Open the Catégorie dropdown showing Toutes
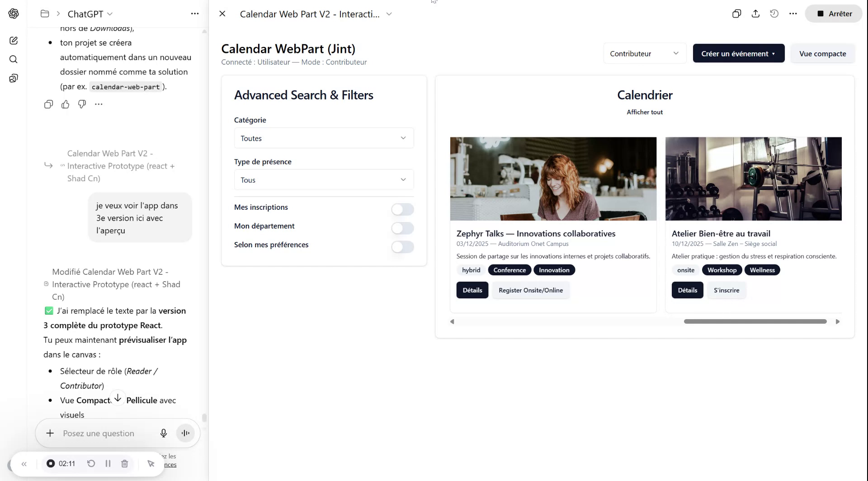Screen dimensions: 868x481 pyautogui.click(x=323, y=138)
